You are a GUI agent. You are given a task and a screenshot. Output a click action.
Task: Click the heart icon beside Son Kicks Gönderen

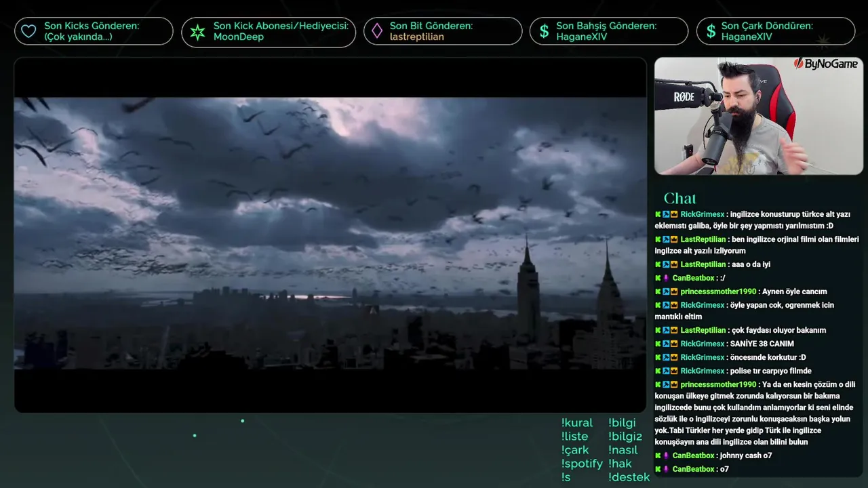click(x=28, y=31)
